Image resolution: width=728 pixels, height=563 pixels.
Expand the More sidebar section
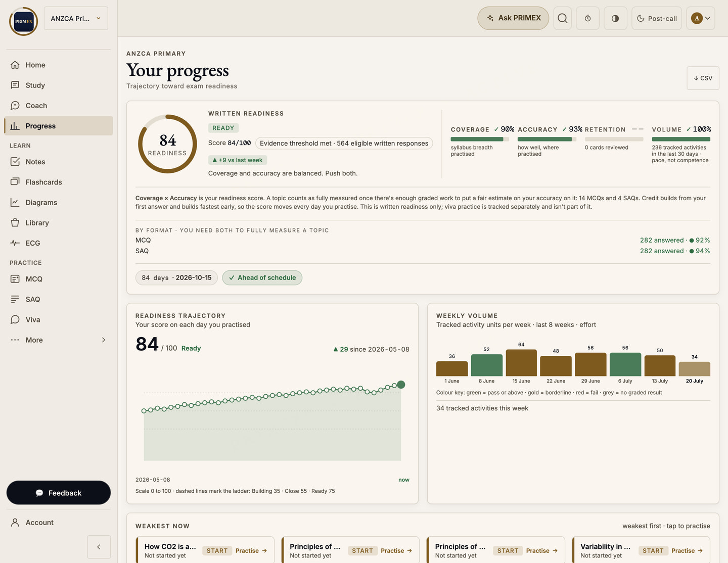pos(59,340)
